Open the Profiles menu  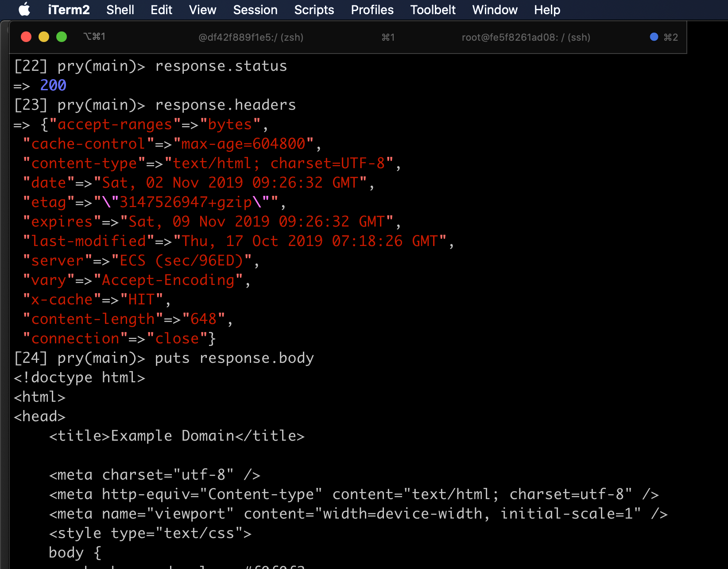[x=372, y=10]
